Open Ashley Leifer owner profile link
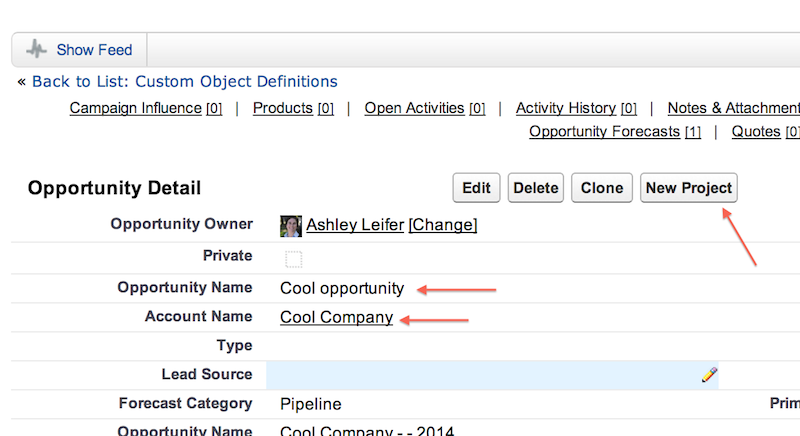 [355, 225]
